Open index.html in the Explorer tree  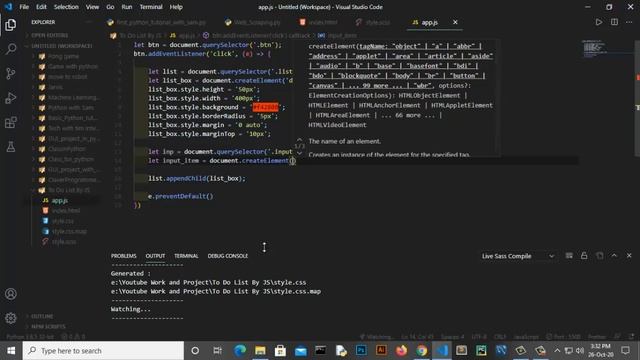65,211
